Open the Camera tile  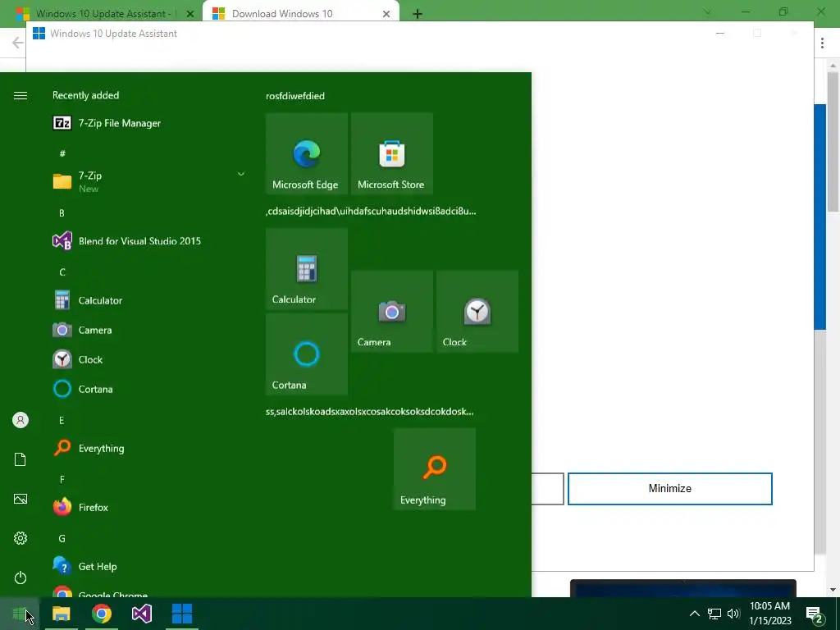pyautogui.click(x=391, y=311)
